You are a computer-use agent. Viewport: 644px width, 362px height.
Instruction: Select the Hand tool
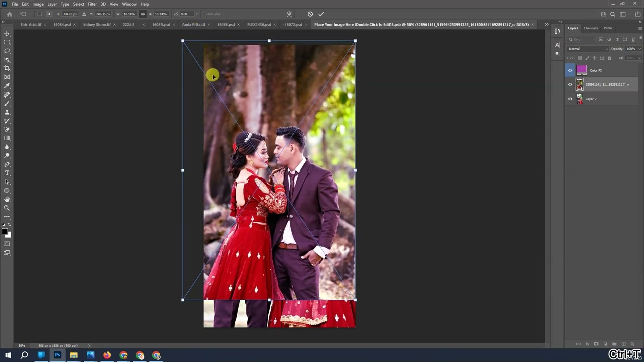[x=7, y=199]
